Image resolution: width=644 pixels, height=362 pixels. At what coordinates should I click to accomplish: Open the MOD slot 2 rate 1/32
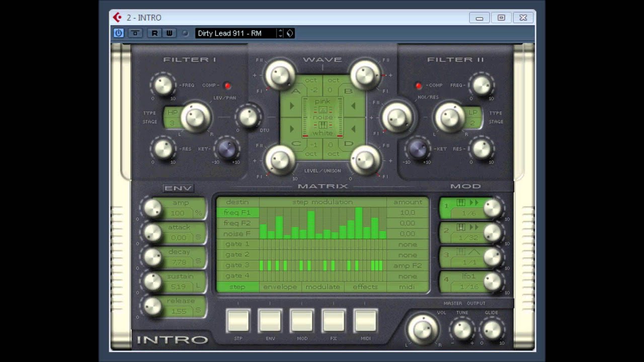tap(468, 238)
